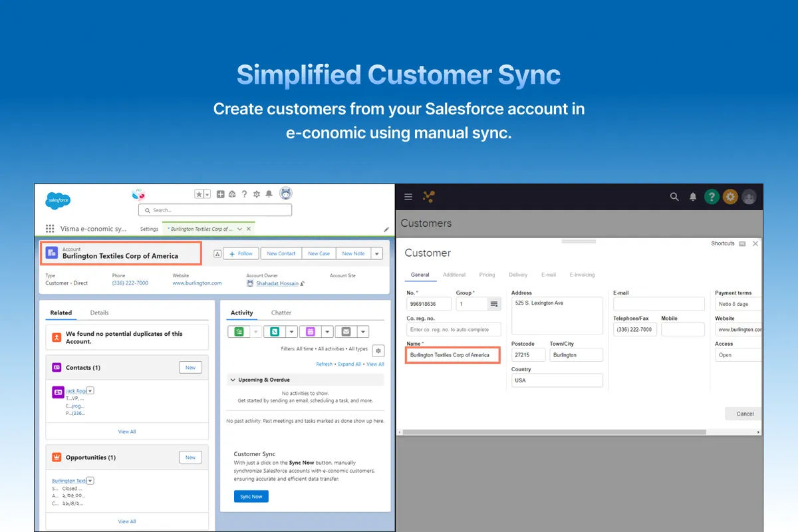The image size is (798, 532).
Task: Click the New Contact button
Action: coord(281,253)
